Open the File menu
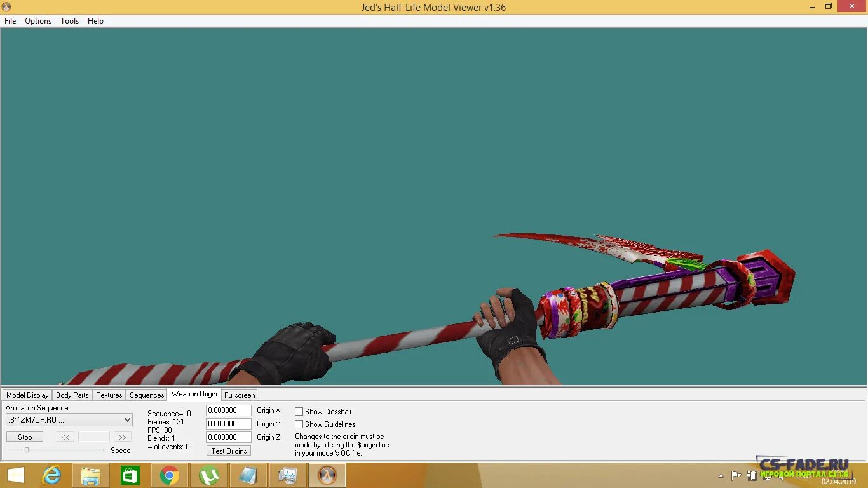Screen dimensions: 868x488 10,21
